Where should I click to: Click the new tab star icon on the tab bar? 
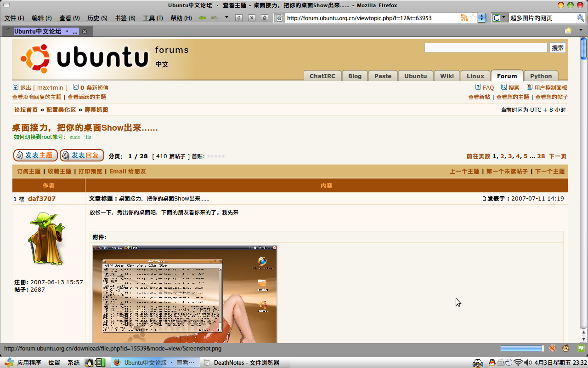click(568, 31)
